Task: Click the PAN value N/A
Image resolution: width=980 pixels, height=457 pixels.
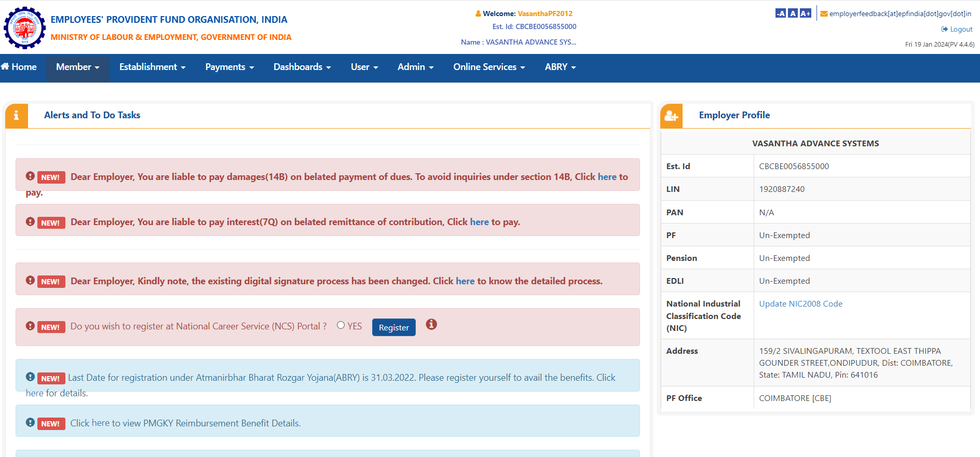Action: (x=766, y=213)
